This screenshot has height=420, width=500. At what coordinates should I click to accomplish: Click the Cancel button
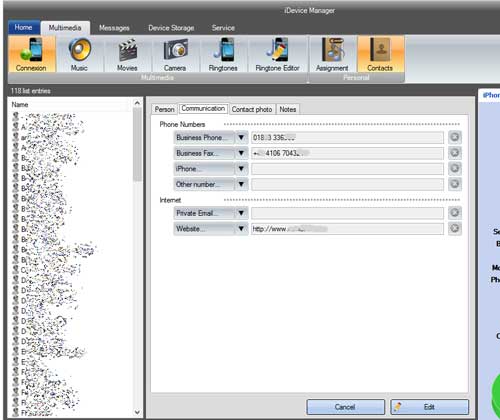click(345, 407)
